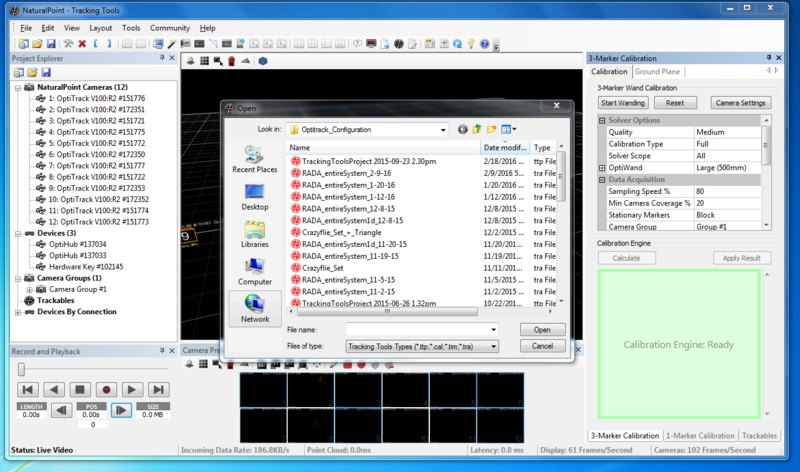Select the Recent Places shortcut
800x472 pixels.
click(x=254, y=159)
